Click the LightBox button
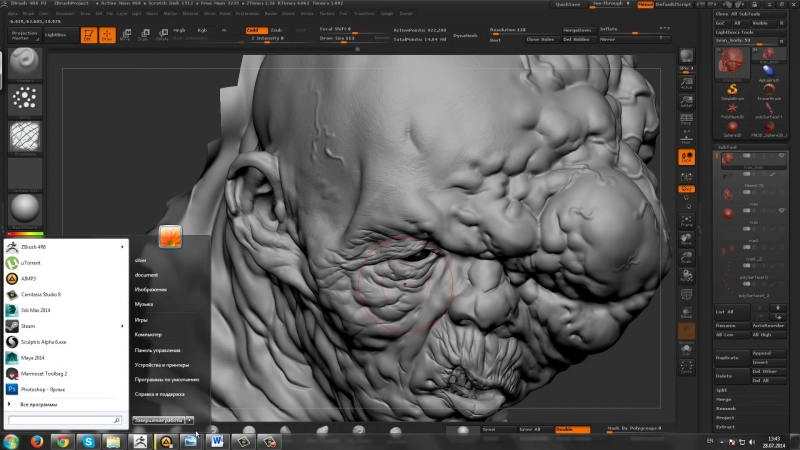The width and height of the screenshot is (800, 450). tap(55, 35)
